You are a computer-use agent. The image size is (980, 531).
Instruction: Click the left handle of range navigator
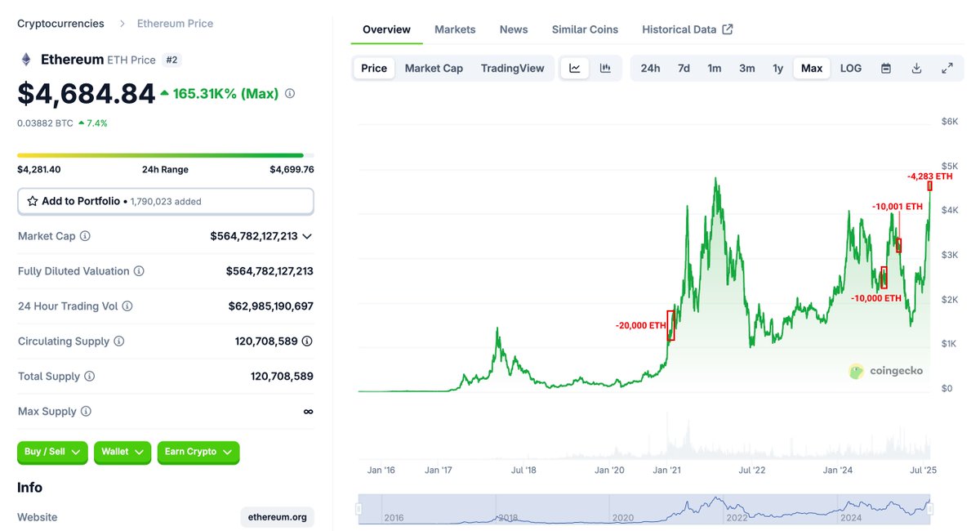point(359,510)
